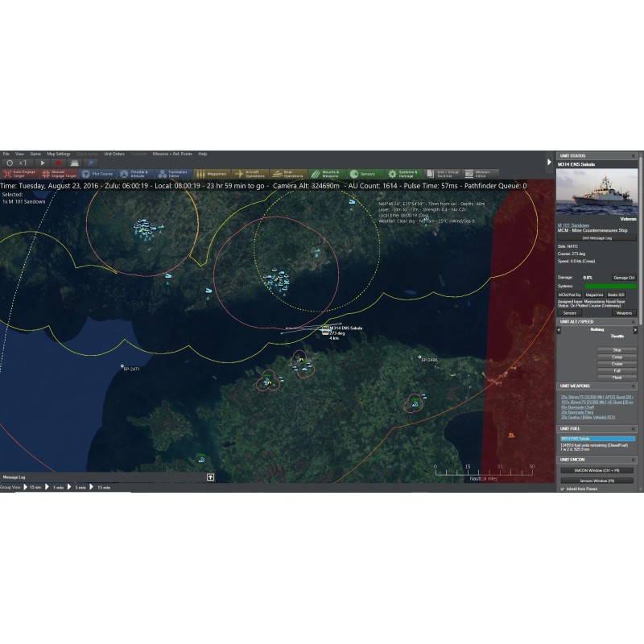
Task: Open Throttle & Altitude settings
Action: click(134, 173)
